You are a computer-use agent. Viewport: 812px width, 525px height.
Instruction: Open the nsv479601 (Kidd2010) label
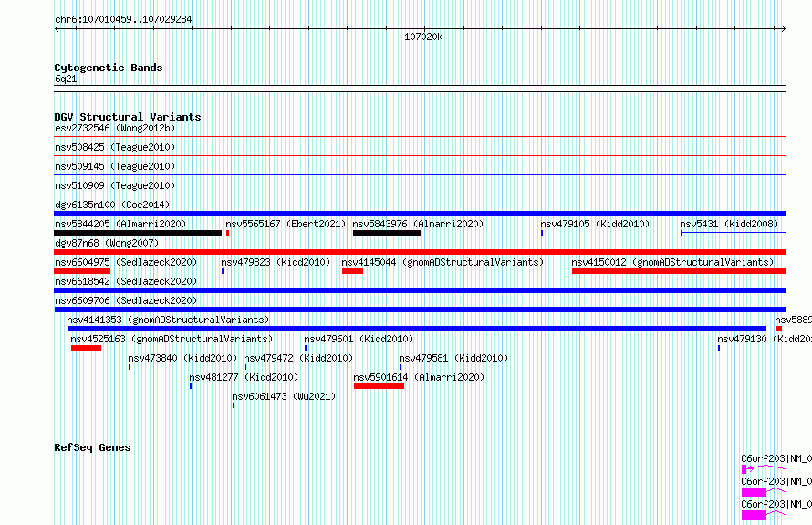tap(359, 339)
